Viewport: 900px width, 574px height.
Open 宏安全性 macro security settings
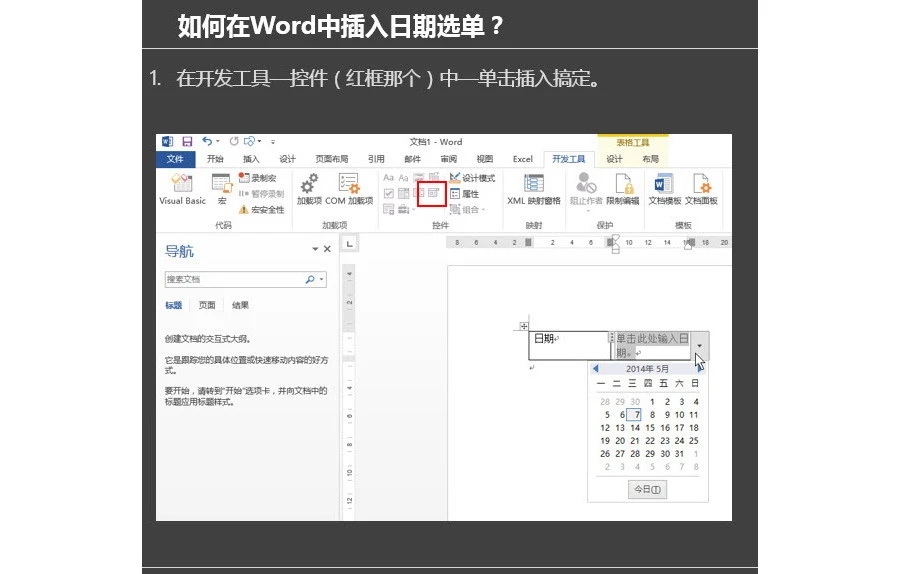pyautogui.click(x=261, y=210)
